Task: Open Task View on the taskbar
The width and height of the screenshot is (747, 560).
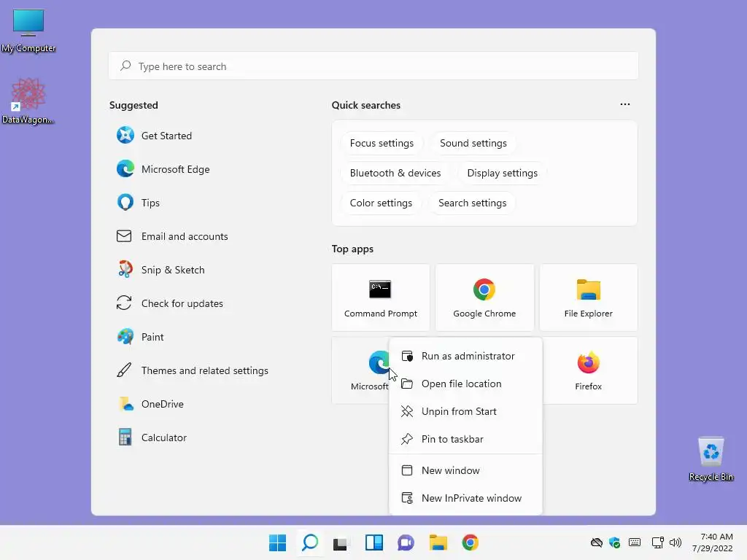Action: point(340,542)
